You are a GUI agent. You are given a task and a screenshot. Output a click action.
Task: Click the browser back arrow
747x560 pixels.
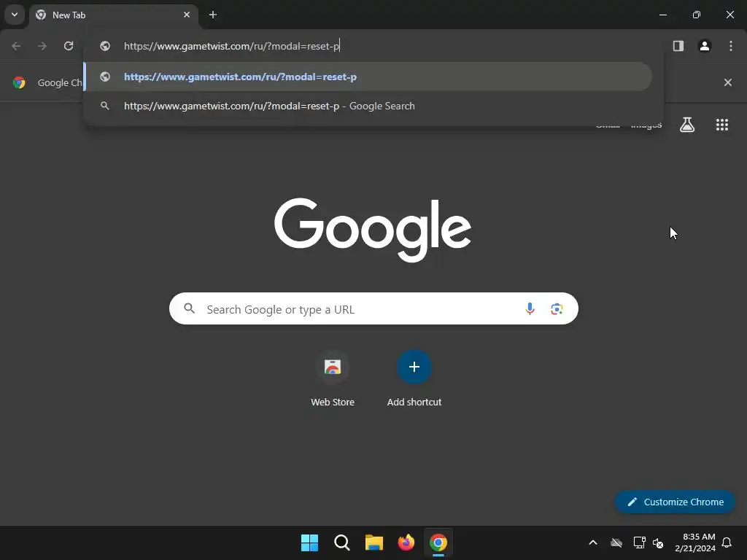point(16,46)
